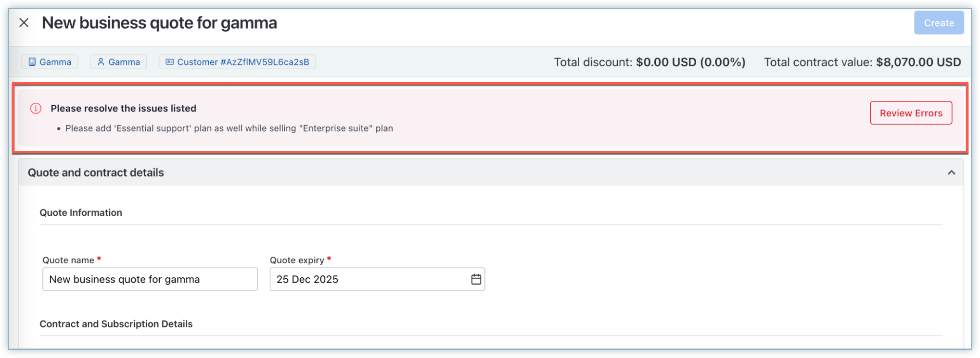Open calendar icon in Quote expiry field
Screen dimensions: 980x358
476,279
